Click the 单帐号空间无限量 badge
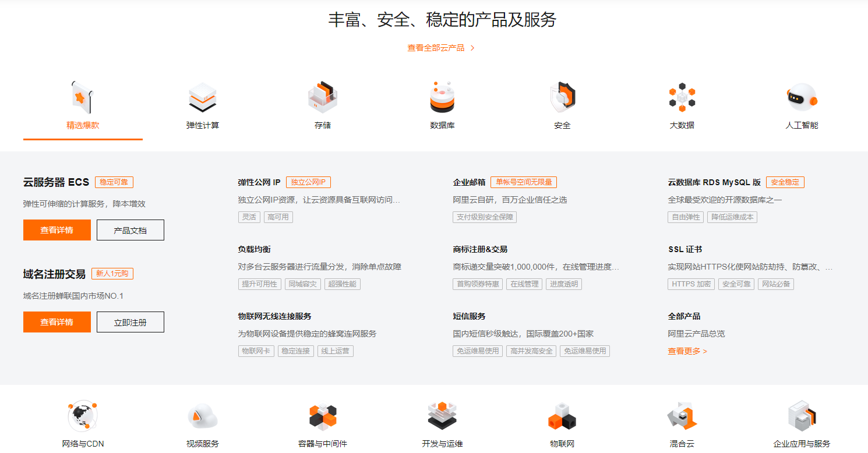 (x=524, y=182)
